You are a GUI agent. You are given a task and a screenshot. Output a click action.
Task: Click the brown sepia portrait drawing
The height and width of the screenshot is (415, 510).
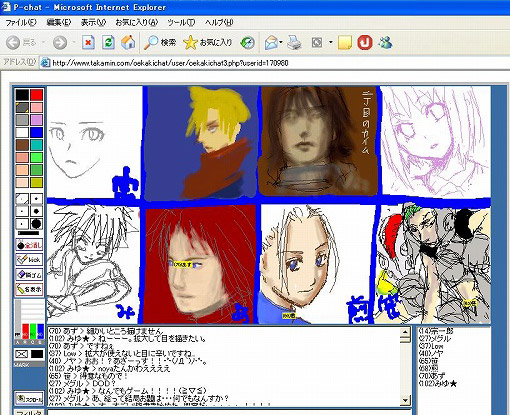[x=319, y=140]
